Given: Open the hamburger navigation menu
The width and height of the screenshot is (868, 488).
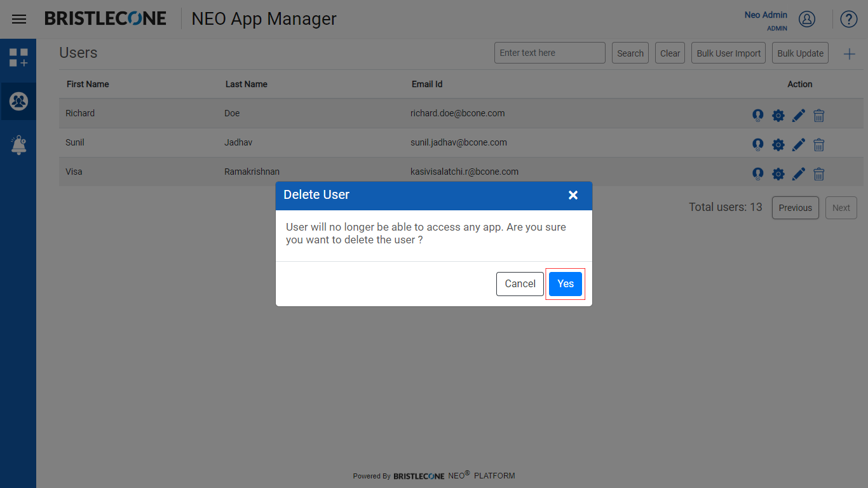Looking at the screenshot, I should [x=19, y=19].
